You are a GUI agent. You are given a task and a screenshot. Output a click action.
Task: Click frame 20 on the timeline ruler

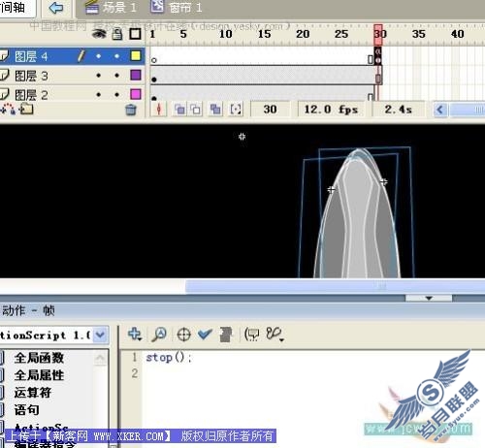[303, 34]
